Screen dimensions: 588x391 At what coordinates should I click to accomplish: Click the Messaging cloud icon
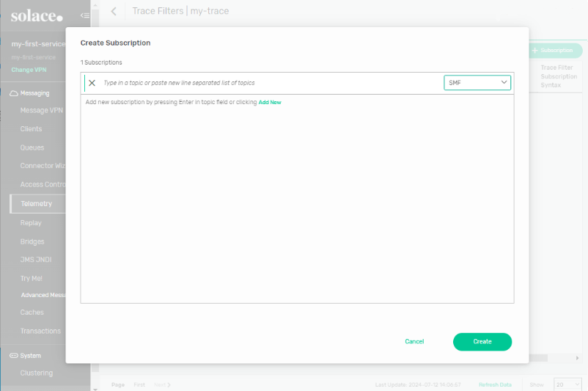tap(14, 93)
